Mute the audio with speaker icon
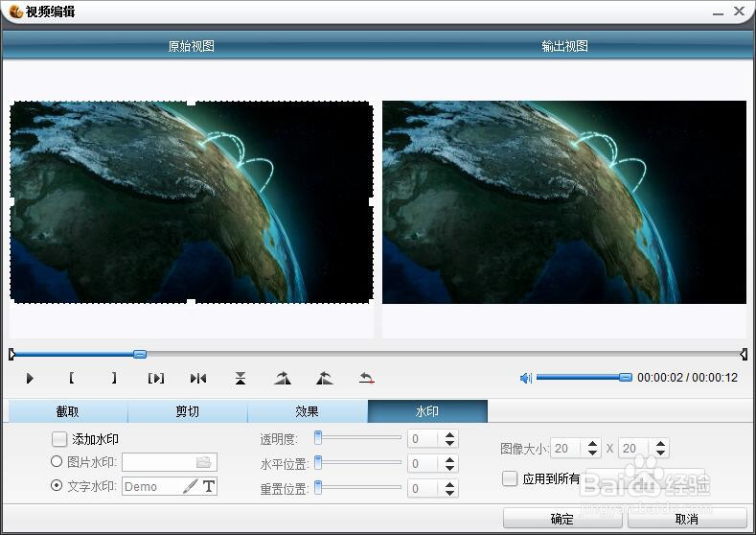 point(525,378)
